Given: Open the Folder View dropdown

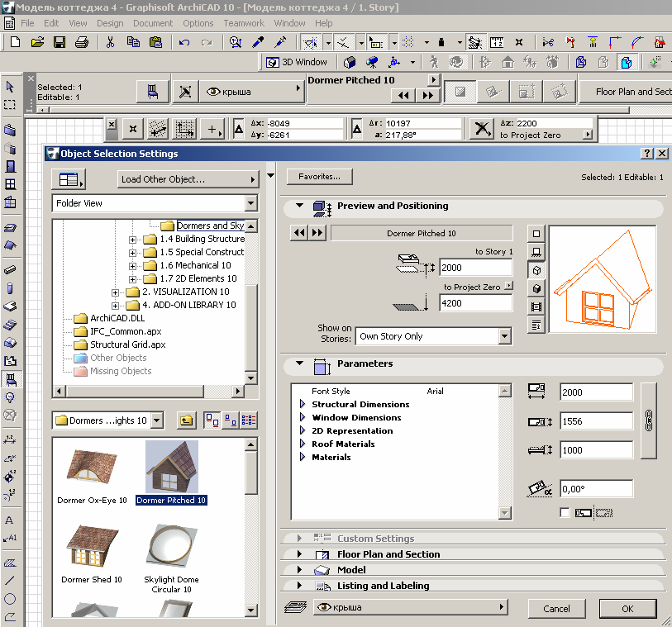Looking at the screenshot, I should pyautogui.click(x=251, y=203).
